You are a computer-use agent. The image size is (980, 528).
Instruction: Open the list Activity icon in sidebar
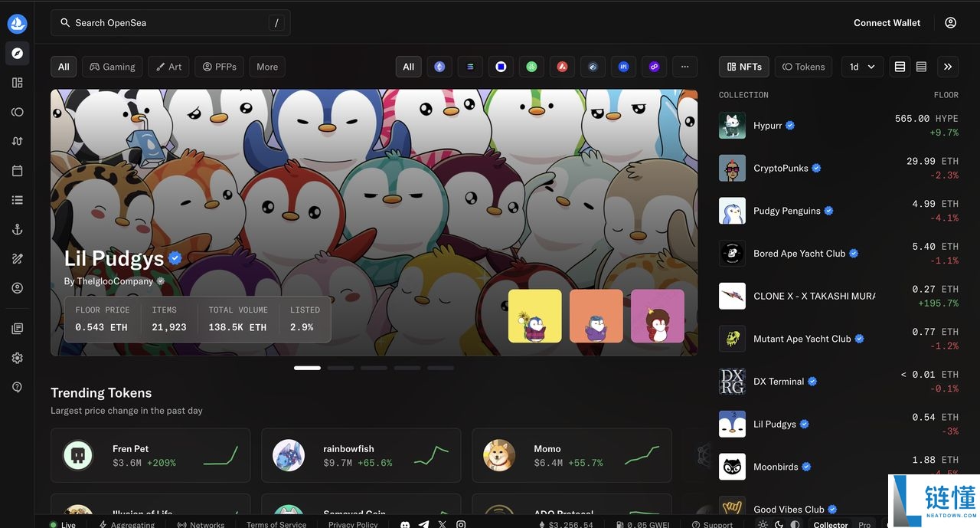tap(17, 200)
